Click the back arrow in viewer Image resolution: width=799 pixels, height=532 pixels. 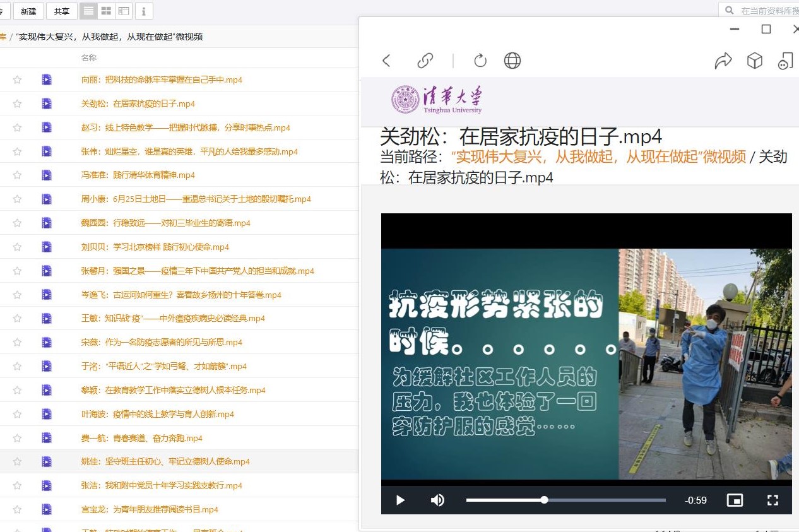pyautogui.click(x=387, y=61)
